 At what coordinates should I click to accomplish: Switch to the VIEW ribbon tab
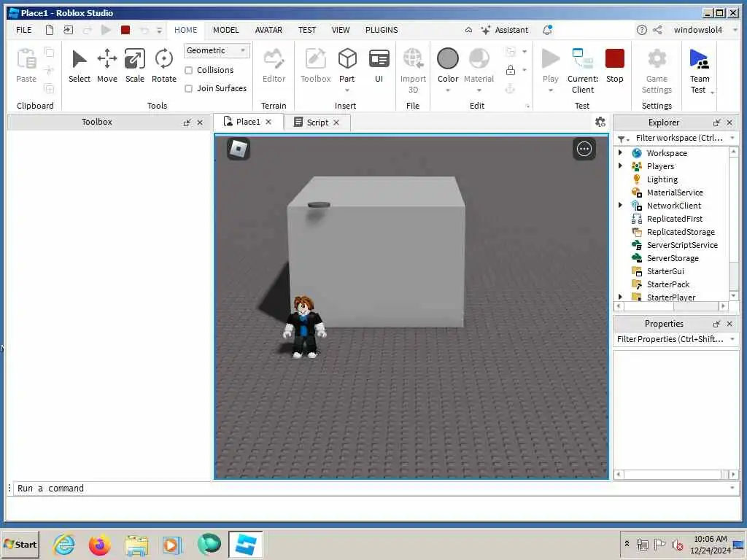point(341,30)
